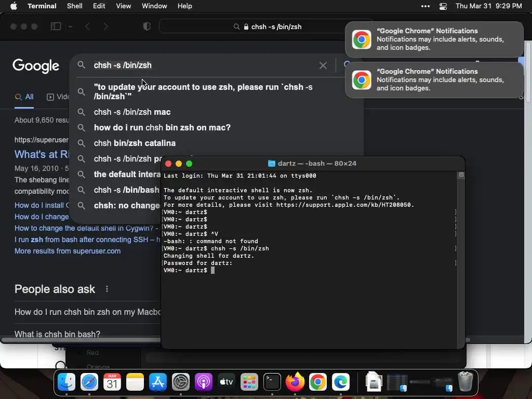532x399 pixels.
Task: Click the Google logo
Action: 36,66
